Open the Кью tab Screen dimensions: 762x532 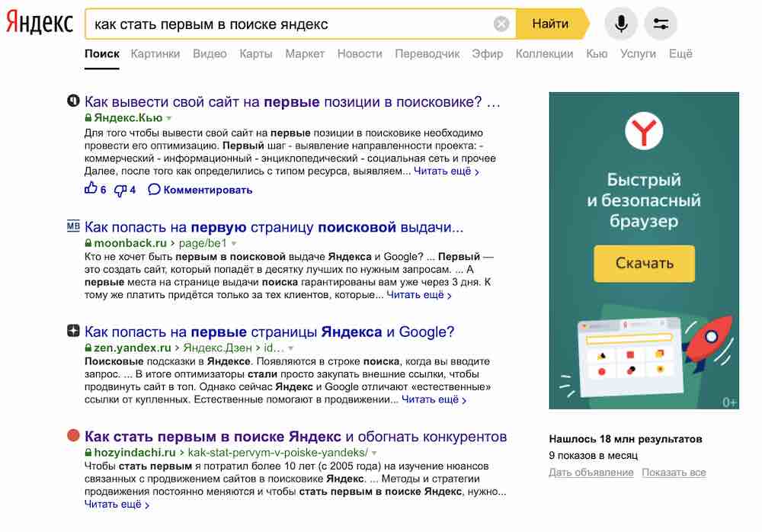pos(597,53)
